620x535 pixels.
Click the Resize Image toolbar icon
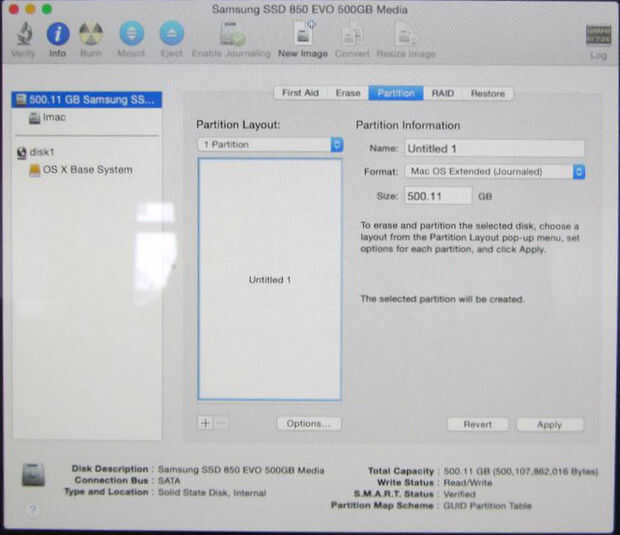(406, 35)
